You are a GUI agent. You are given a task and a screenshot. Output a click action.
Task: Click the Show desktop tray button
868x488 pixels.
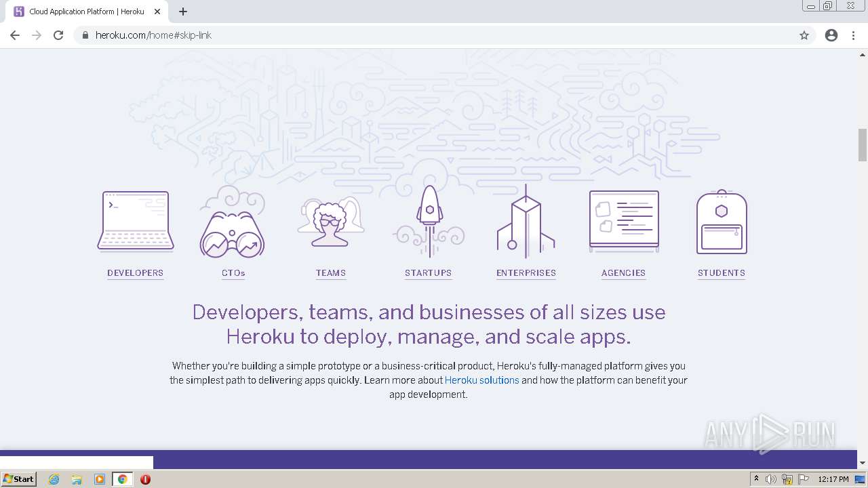pyautogui.click(x=861, y=479)
